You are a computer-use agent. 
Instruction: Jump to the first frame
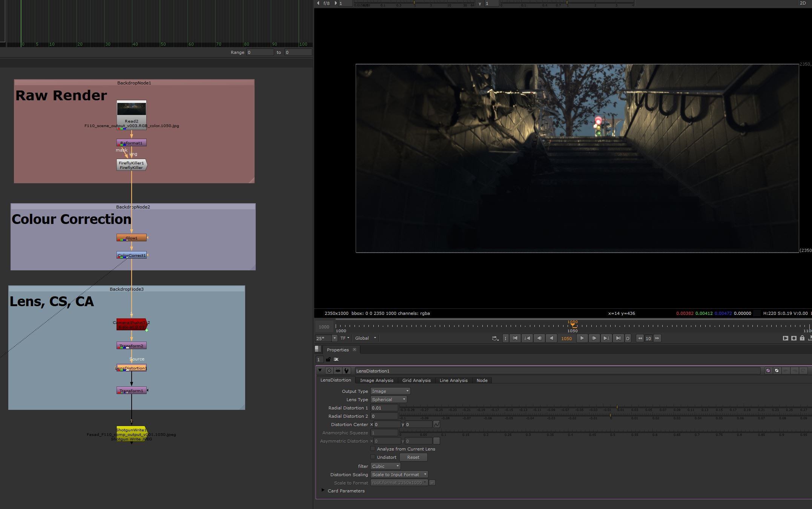(515, 338)
